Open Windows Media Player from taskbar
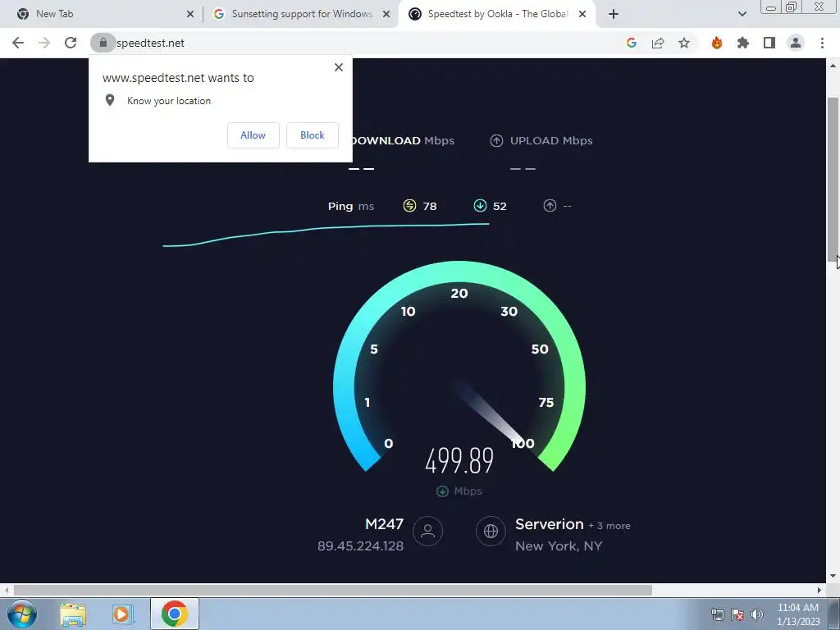840x630 pixels. tap(122, 614)
